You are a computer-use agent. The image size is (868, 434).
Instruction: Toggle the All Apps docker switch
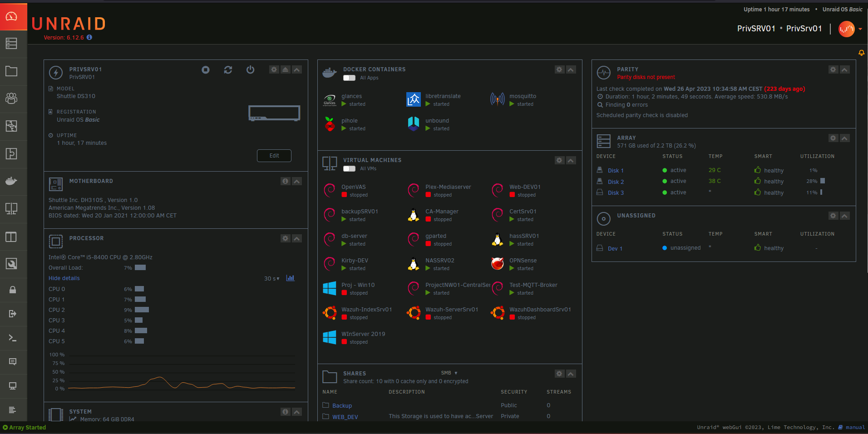click(349, 78)
